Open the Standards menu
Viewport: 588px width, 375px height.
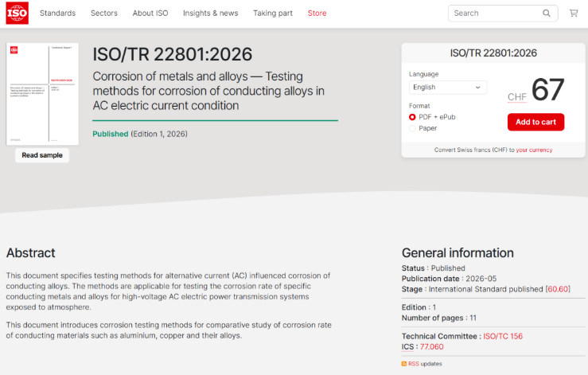click(x=58, y=14)
